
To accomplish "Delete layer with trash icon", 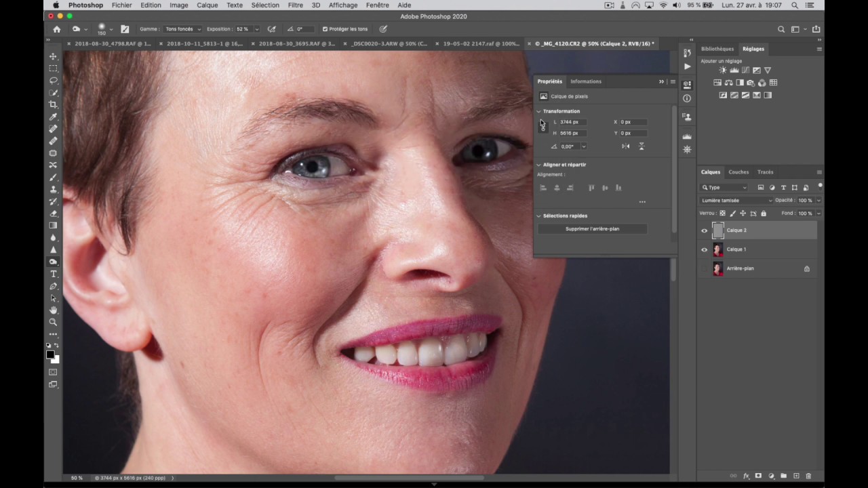I will pos(808,476).
